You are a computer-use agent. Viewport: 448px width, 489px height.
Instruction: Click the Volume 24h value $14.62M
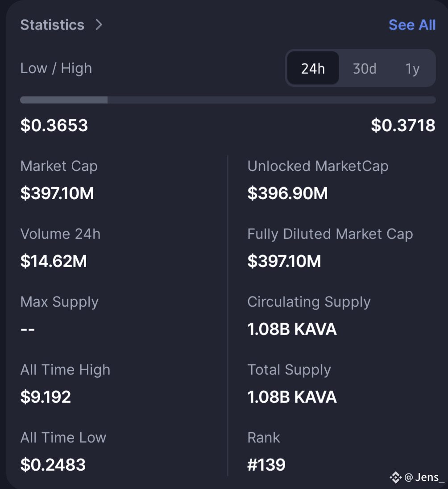pos(53,261)
